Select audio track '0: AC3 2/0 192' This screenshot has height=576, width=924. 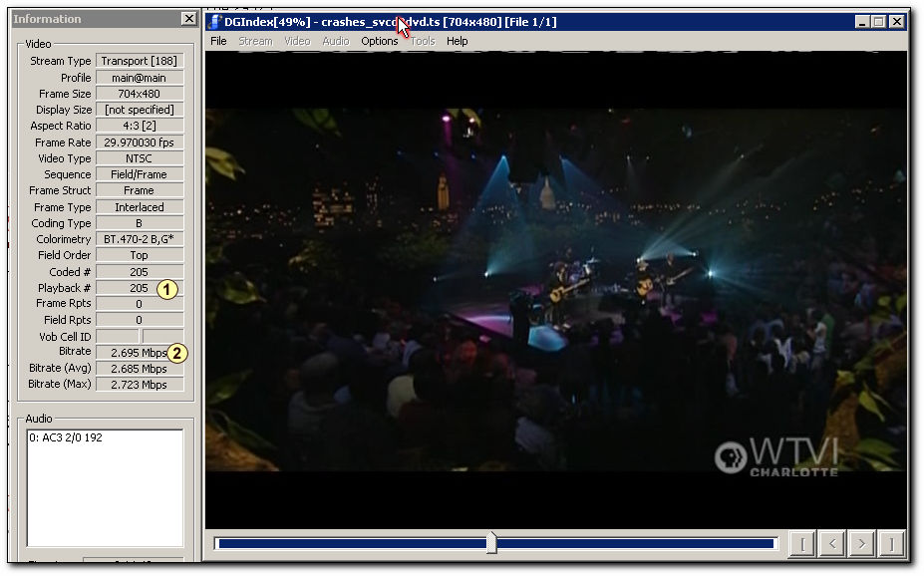point(66,437)
